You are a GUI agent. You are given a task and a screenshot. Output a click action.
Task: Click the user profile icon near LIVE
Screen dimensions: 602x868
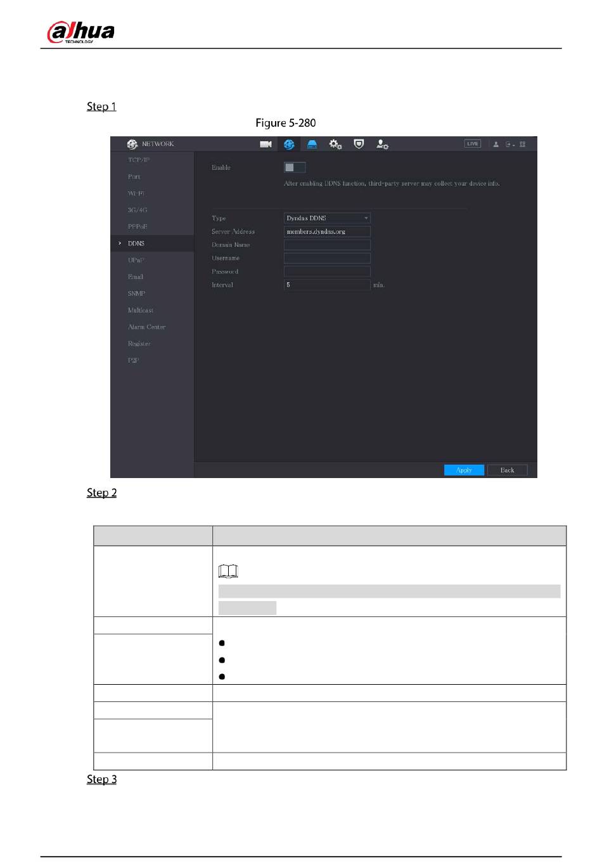(x=496, y=145)
